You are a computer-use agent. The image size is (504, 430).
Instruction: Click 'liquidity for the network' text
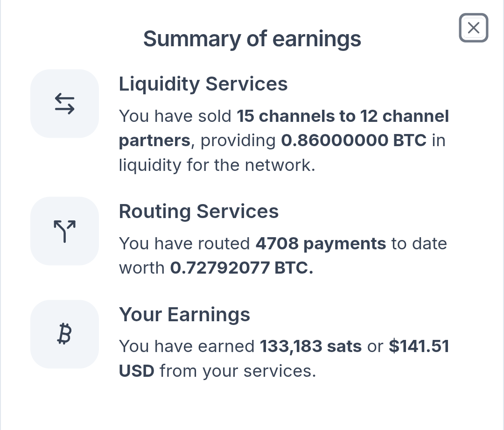(x=217, y=165)
